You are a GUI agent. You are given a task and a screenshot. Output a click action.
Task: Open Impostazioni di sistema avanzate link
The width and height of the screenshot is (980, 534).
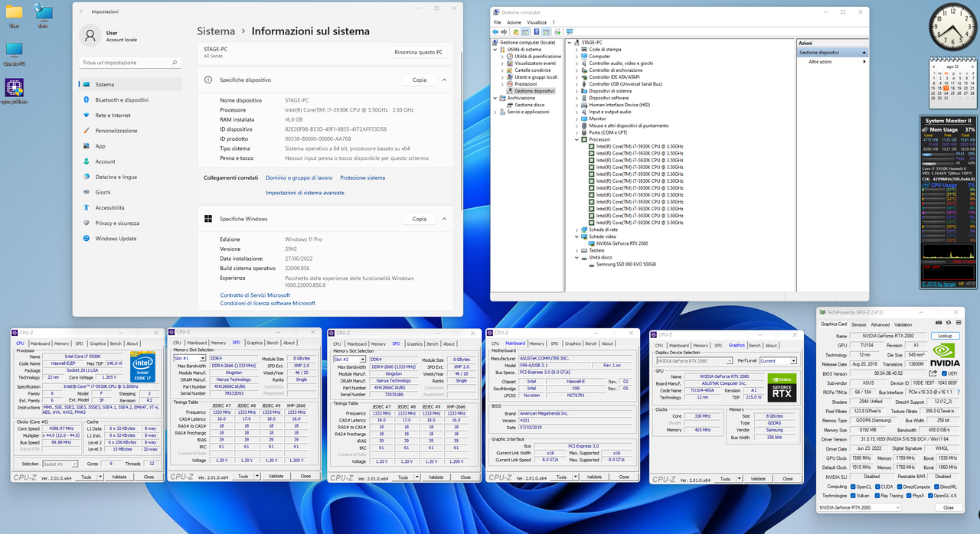305,193
